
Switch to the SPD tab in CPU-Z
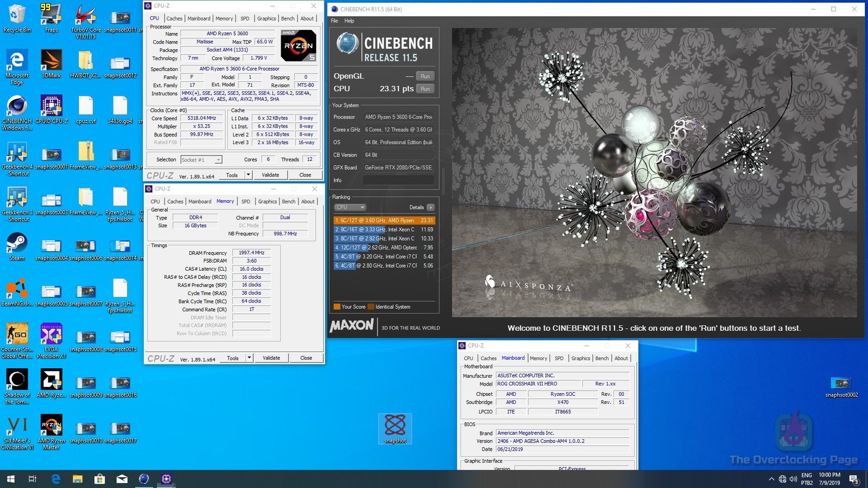coord(245,18)
